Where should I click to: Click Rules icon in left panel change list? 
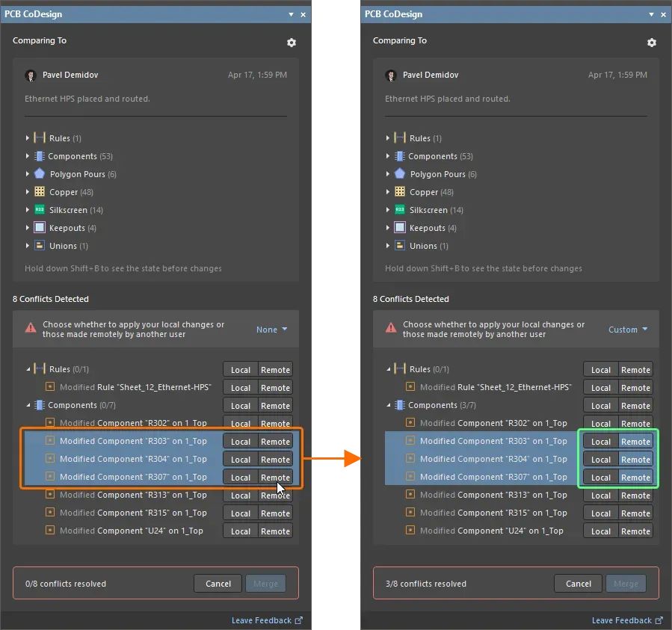pos(40,138)
